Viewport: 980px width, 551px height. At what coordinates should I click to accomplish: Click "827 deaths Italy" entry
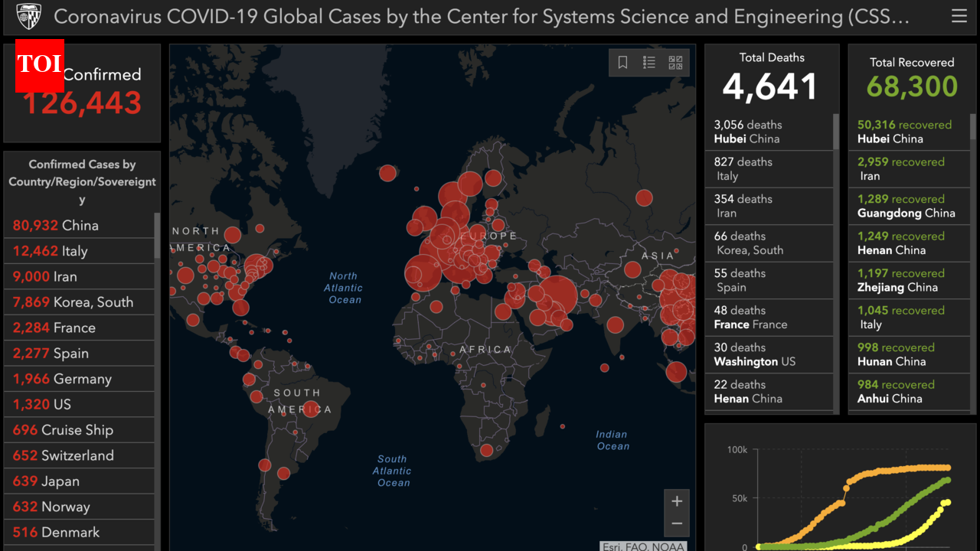[x=769, y=169]
